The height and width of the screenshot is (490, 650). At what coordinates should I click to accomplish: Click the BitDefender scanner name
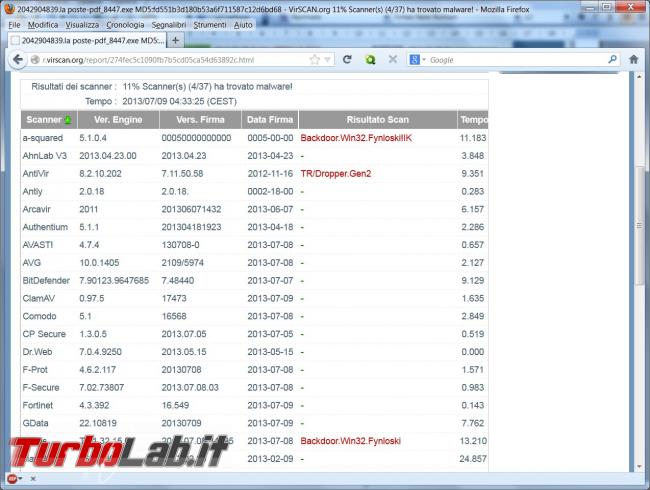(x=46, y=281)
